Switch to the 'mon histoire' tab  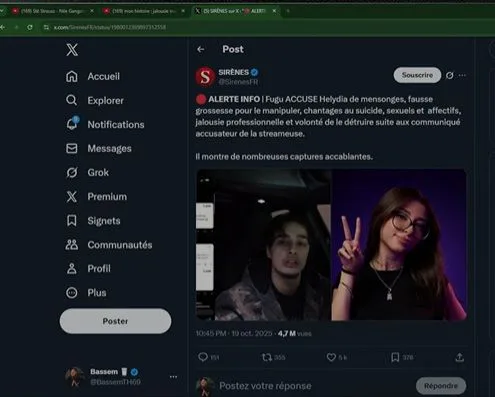(x=144, y=11)
